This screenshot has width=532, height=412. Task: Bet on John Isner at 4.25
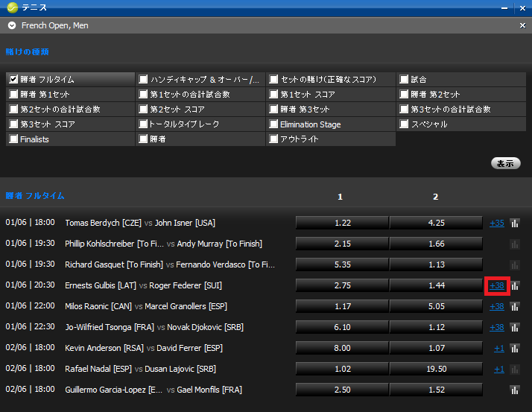[x=436, y=223]
